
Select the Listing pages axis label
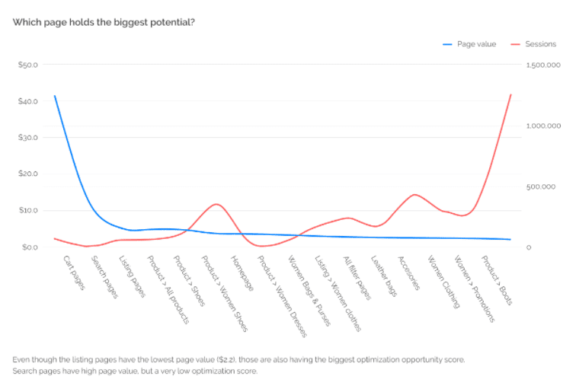point(132,276)
